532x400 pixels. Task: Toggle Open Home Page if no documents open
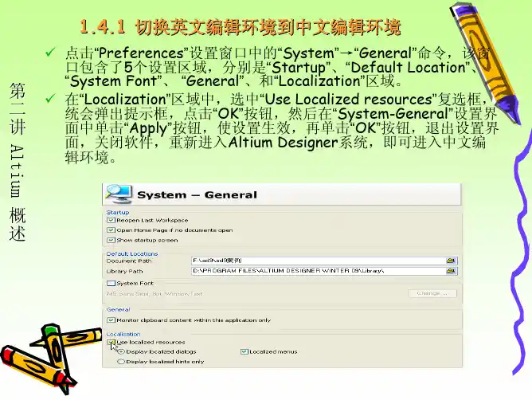pyautogui.click(x=111, y=229)
